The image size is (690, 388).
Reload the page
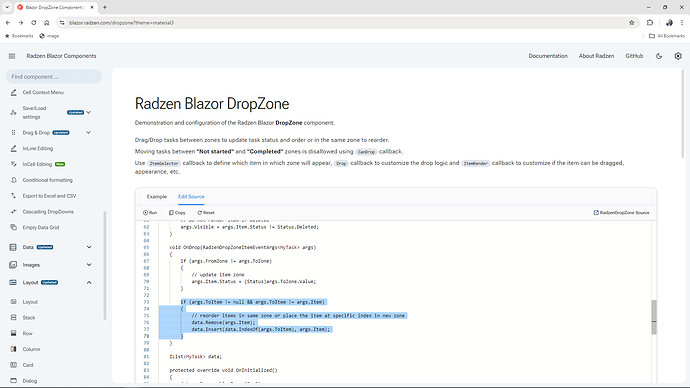33,22
